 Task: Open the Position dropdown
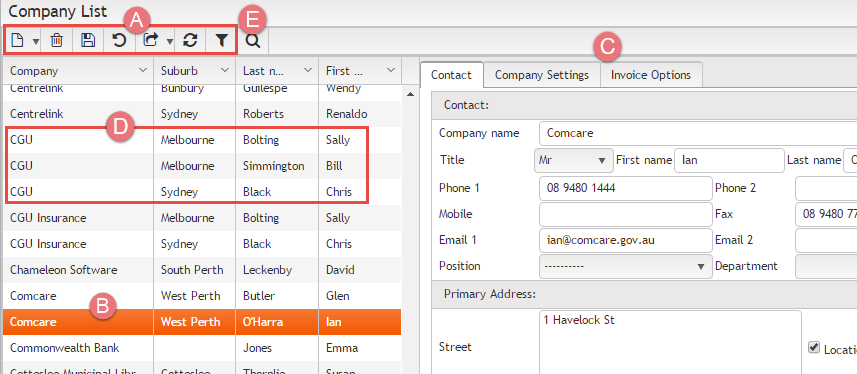pos(625,266)
